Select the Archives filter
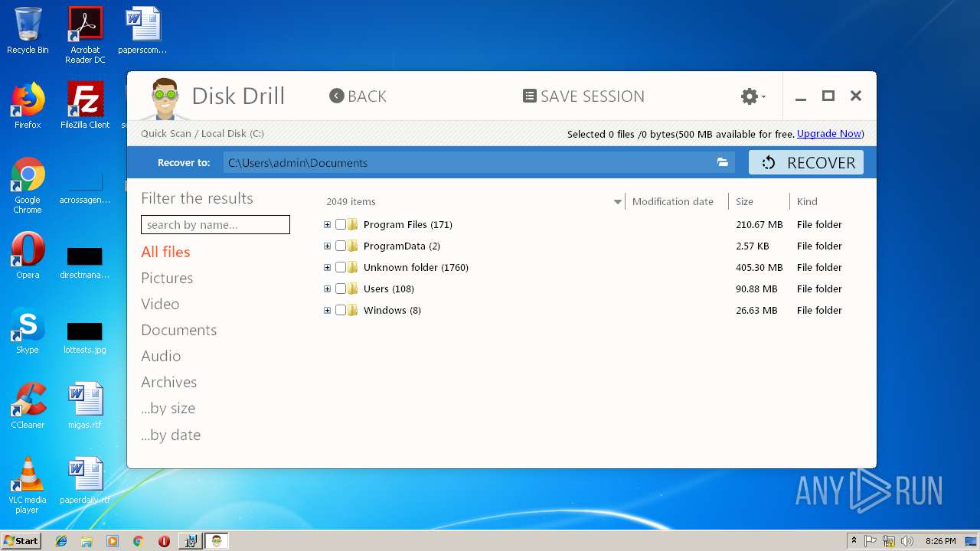980x551 pixels. [168, 382]
